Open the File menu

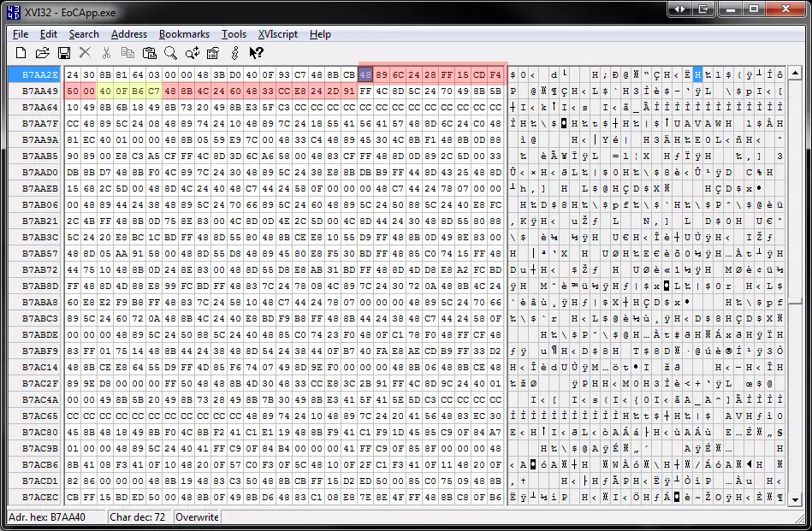[21, 34]
